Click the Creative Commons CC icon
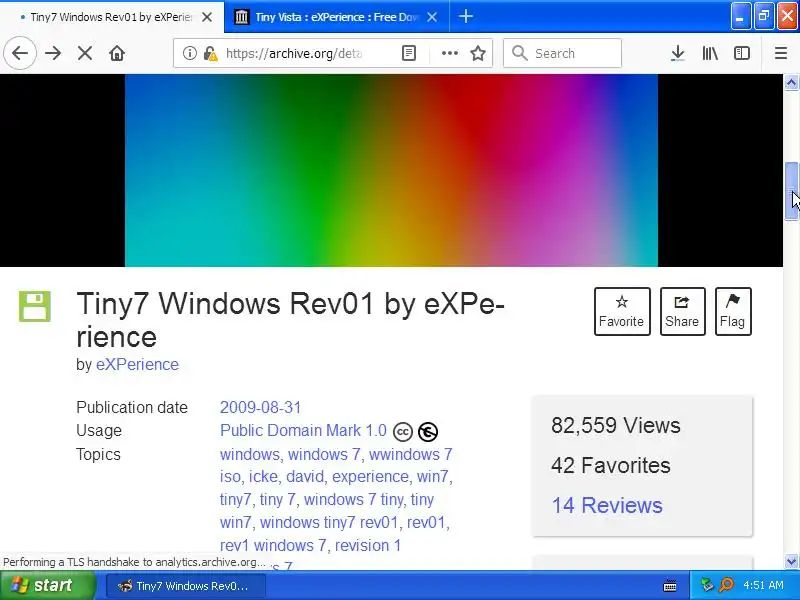 (403, 432)
